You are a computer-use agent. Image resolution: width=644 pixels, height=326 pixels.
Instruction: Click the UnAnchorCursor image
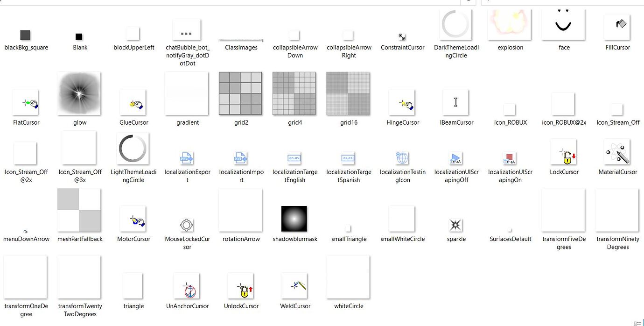(x=187, y=285)
